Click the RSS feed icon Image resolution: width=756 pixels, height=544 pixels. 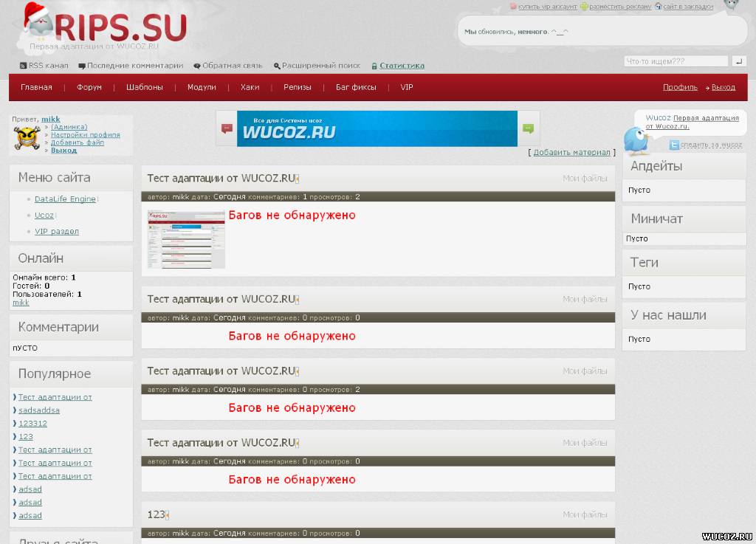[23, 66]
